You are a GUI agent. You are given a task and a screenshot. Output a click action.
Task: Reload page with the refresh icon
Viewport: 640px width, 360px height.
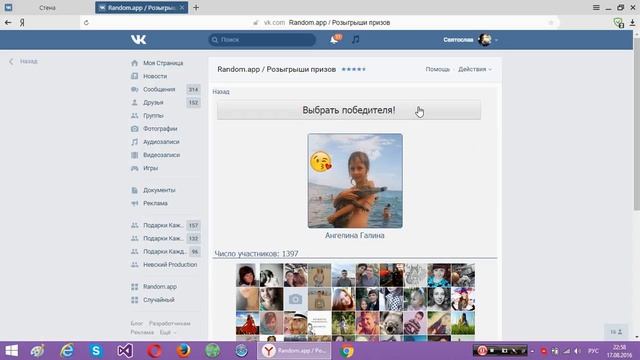[x=86, y=22]
